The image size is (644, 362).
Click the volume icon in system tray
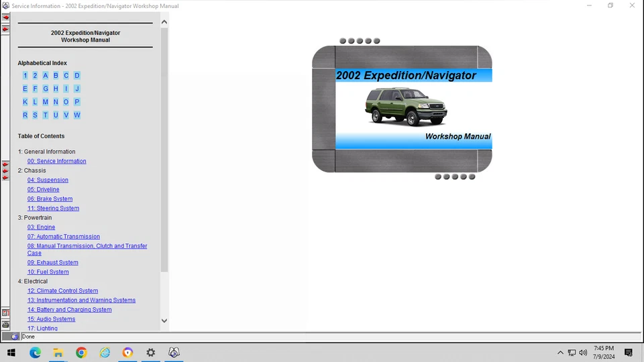pos(583,353)
